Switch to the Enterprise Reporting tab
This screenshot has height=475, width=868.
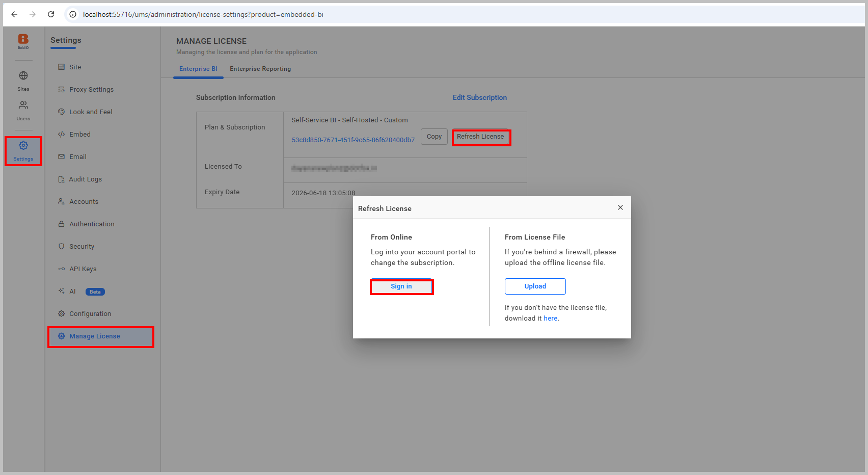tap(260, 68)
